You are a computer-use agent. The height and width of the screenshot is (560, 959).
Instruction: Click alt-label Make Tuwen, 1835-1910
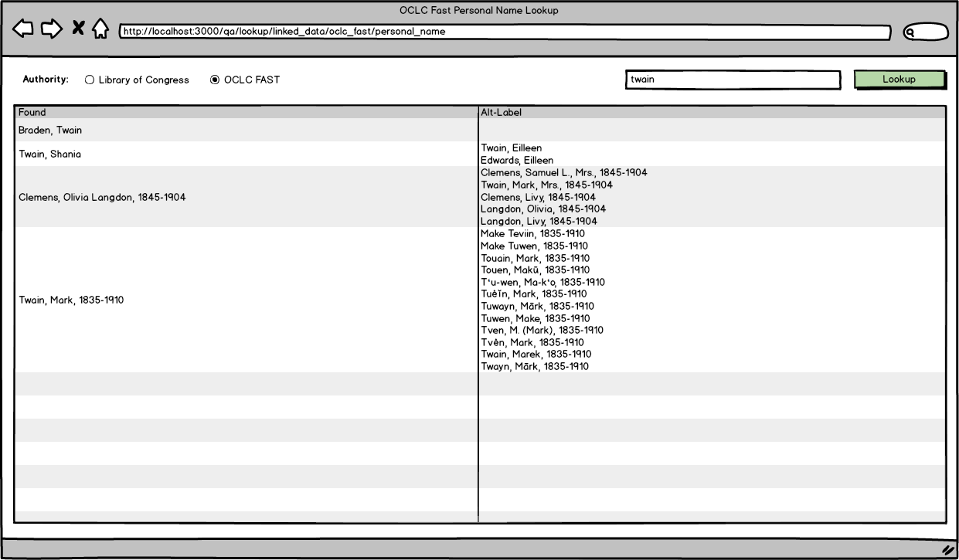(535, 246)
